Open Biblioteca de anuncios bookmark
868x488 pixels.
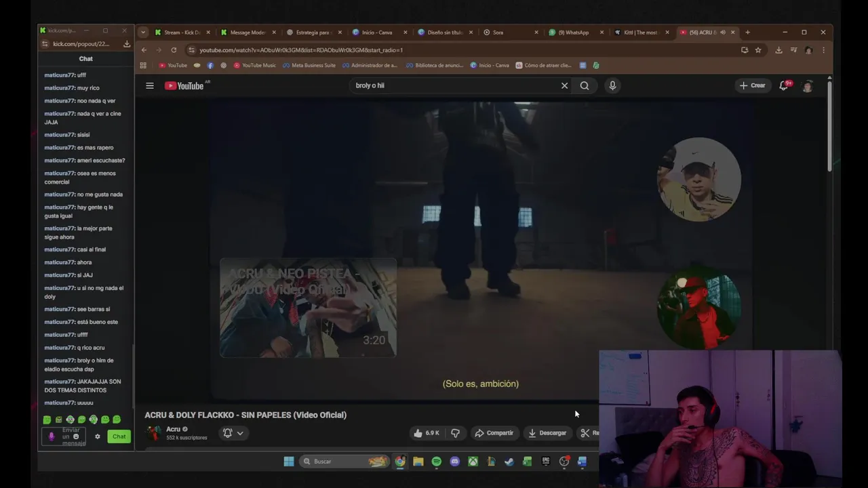click(x=434, y=66)
